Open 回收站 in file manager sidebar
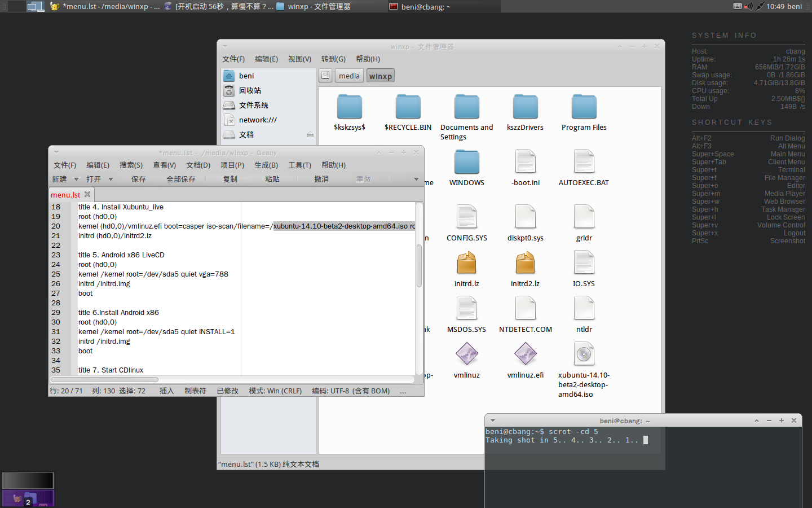Image resolution: width=812 pixels, height=508 pixels. coord(268,90)
